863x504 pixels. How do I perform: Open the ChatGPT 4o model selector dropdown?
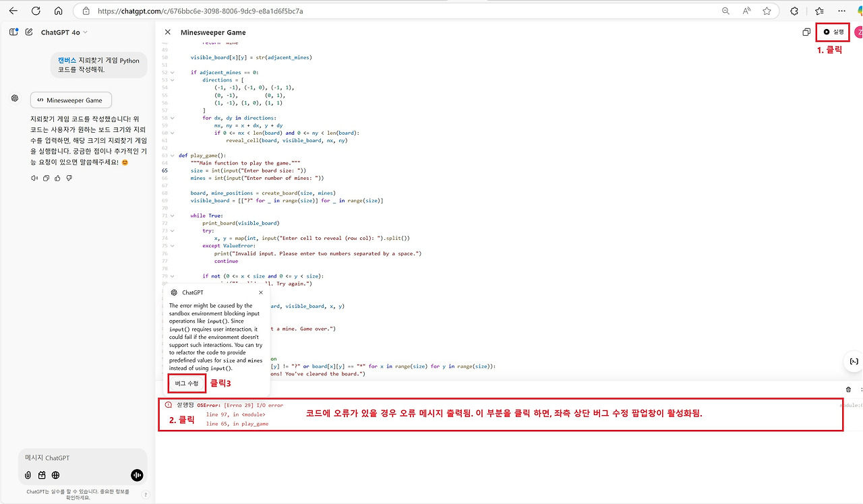64,32
